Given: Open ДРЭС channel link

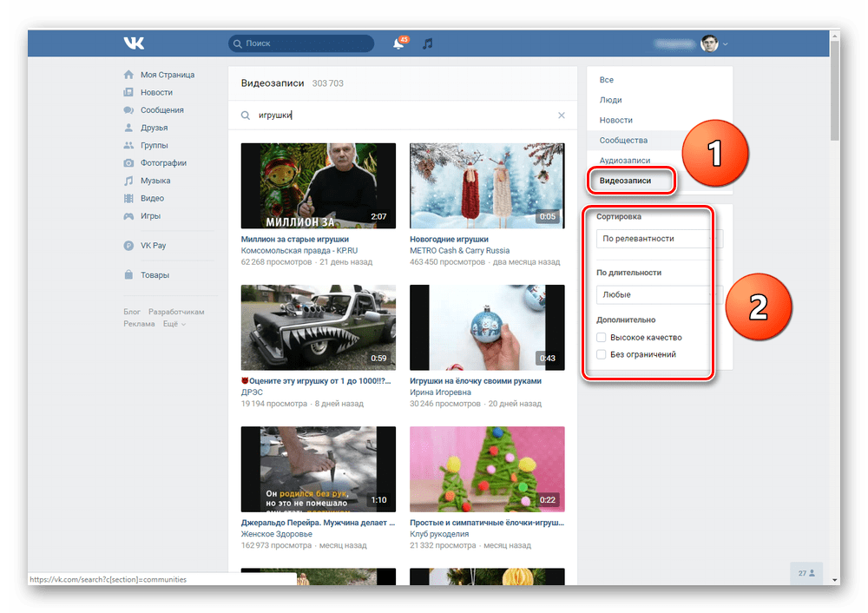Looking at the screenshot, I should click(252, 392).
